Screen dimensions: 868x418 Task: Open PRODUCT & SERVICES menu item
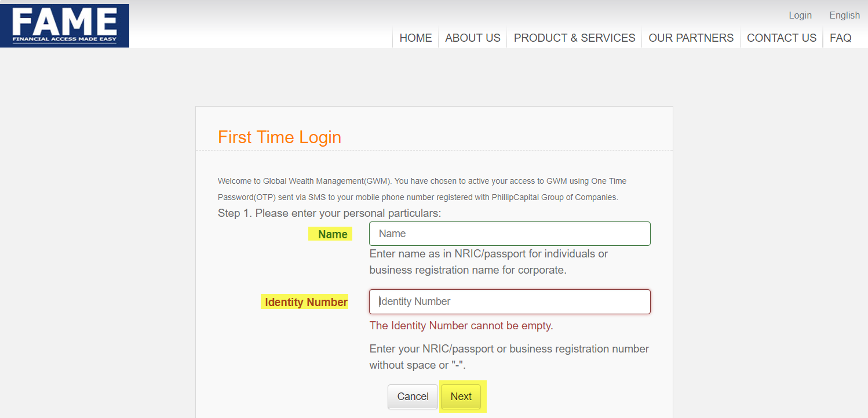click(574, 38)
